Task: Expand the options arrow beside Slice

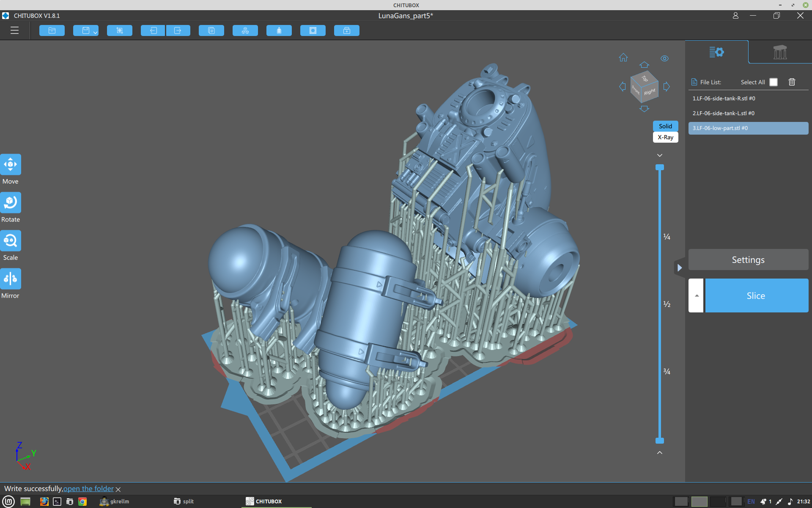Action: point(696,295)
